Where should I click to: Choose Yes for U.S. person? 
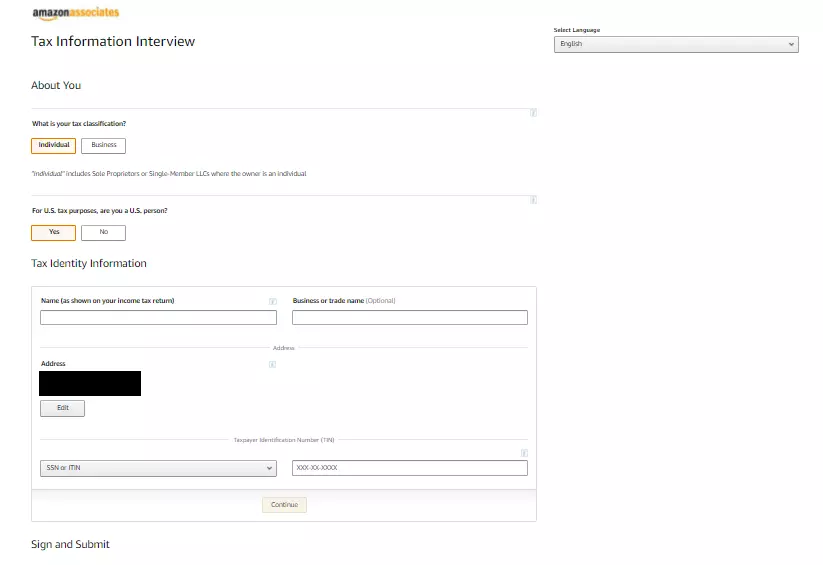click(x=54, y=233)
